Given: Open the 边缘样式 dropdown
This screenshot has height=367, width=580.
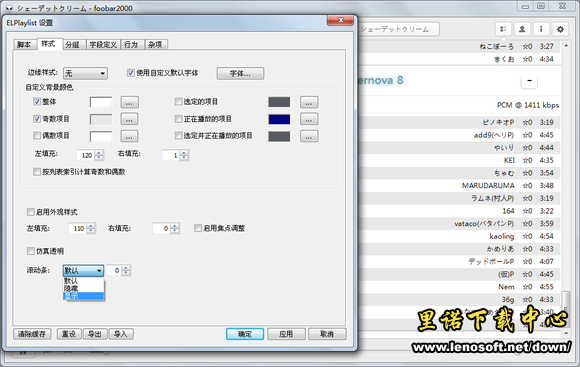Looking at the screenshot, I should coord(85,73).
